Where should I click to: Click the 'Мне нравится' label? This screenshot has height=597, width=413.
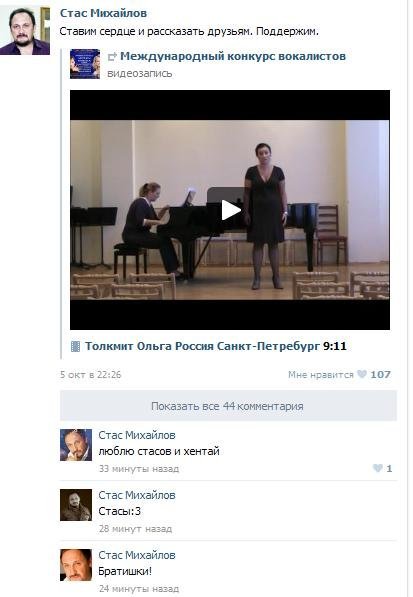(x=321, y=375)
